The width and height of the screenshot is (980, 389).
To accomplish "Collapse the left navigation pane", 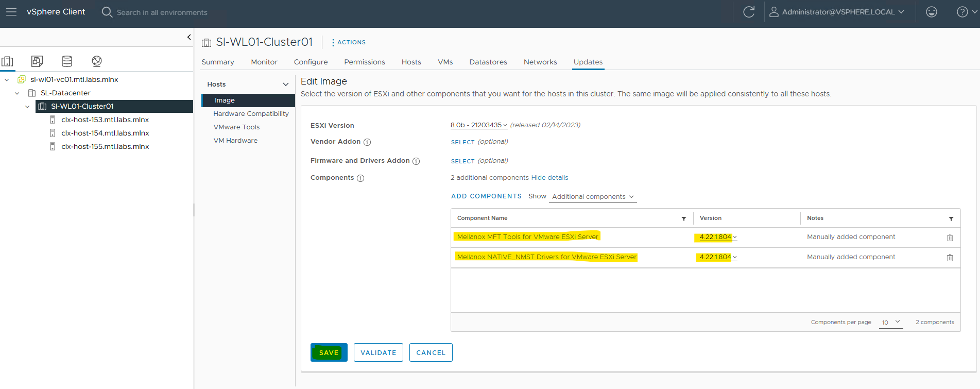I will click(189, 37).
